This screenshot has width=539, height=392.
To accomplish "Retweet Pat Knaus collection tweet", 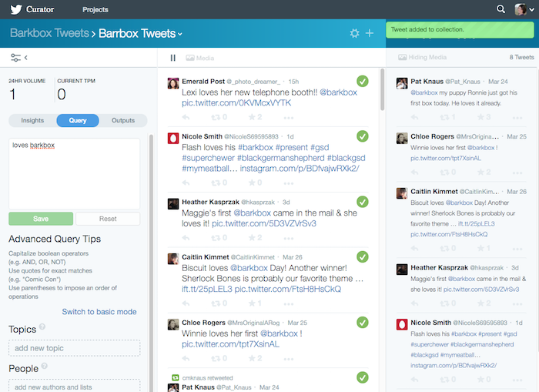I will [448, 117].
